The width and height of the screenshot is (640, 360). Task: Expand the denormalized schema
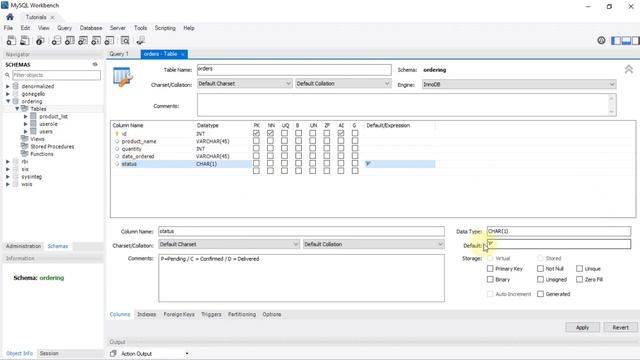pos(8,87)
